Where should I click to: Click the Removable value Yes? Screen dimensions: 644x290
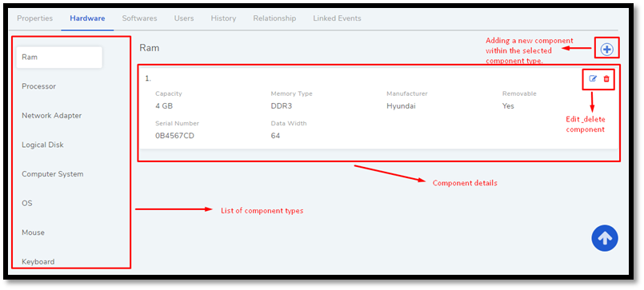pyautogui.click(x=508, y=105)
